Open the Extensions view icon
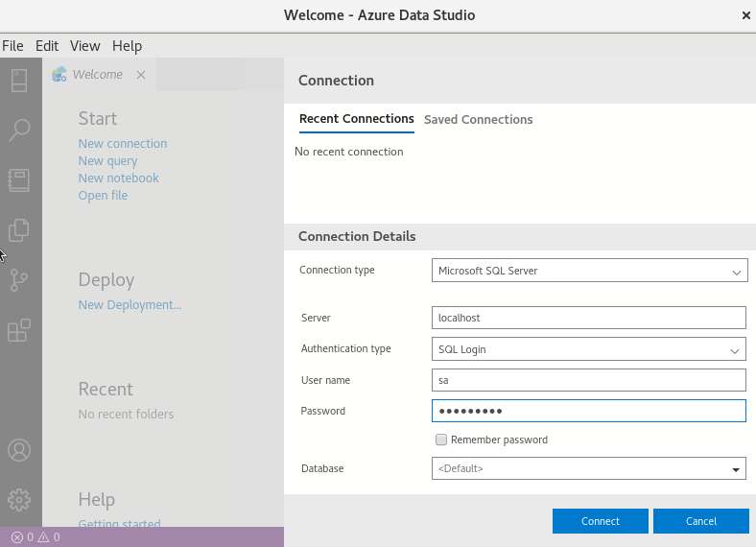Viewport: 756px width, 547px height. point(19,331)
